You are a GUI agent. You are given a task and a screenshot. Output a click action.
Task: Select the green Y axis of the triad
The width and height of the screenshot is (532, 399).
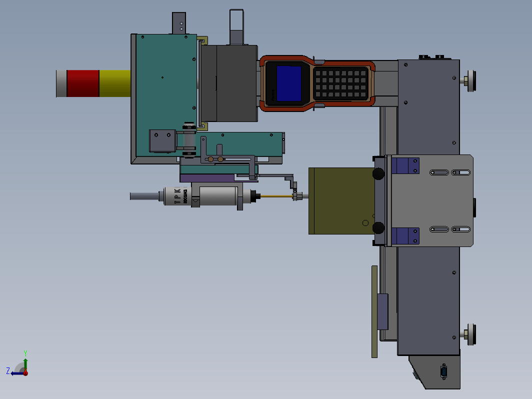coord(25,364)
